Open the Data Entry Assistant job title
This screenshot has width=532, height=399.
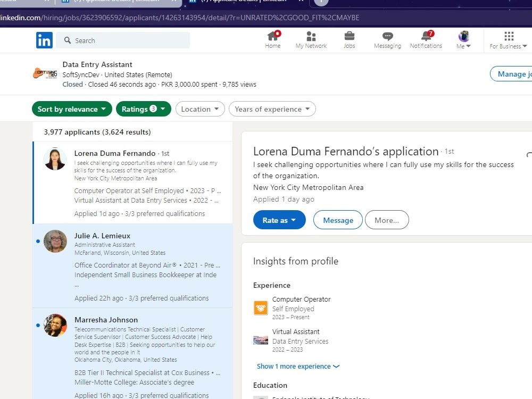97,64
